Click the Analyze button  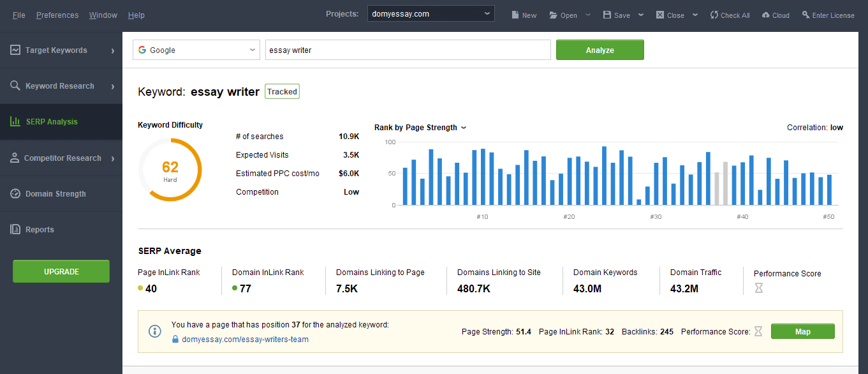pyautogui.click(x=600, y=50)
